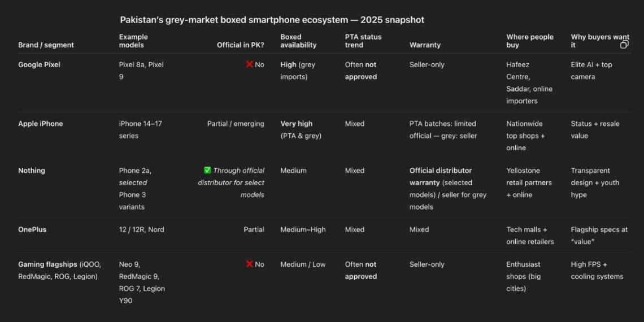Viewport: 644px width, 322px height.
Task: Click the 'Boxed availability' column header
Action: (x=298, y=41)
